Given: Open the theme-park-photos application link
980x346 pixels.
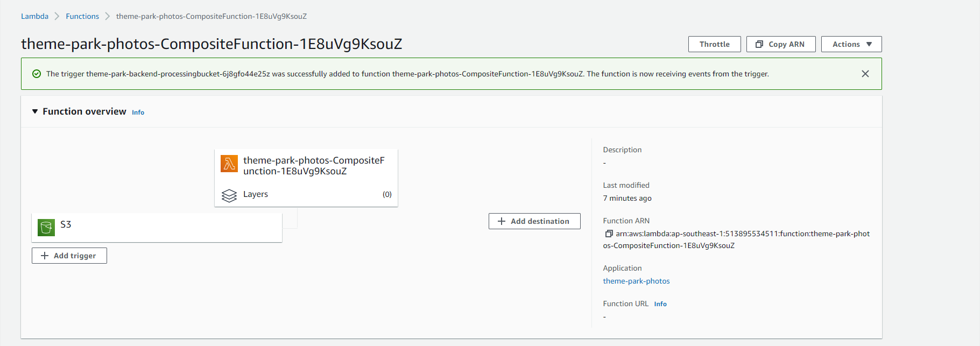Looking at the screenshot, I should point(636,281).
